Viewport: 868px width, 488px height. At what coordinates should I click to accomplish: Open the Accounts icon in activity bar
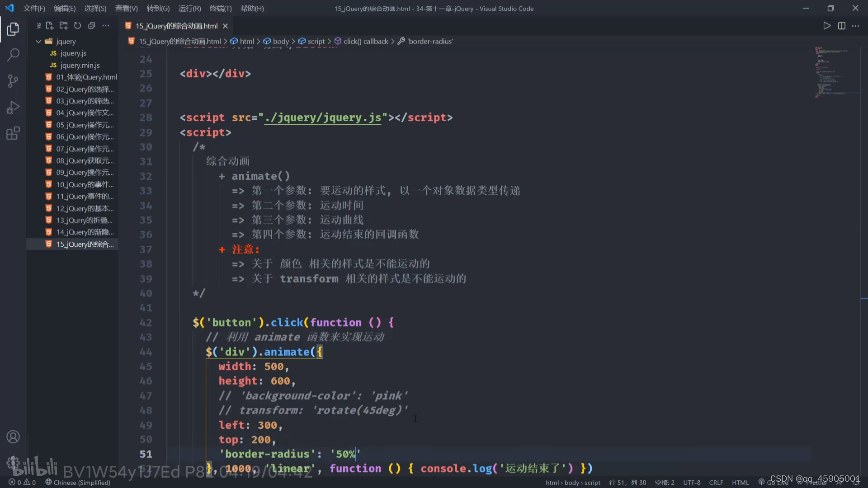tap(13, 437)
